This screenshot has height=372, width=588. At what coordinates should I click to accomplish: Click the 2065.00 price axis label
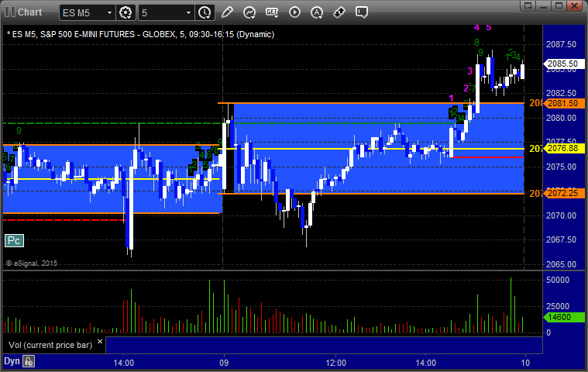coord(561,264)
